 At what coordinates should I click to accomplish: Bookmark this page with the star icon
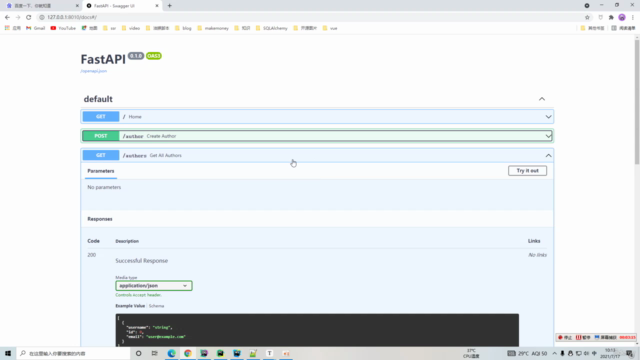pos(587,17)
